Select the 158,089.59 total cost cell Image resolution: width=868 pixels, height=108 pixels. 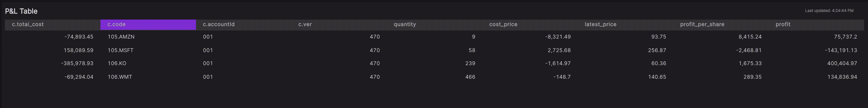coord(79,50)
